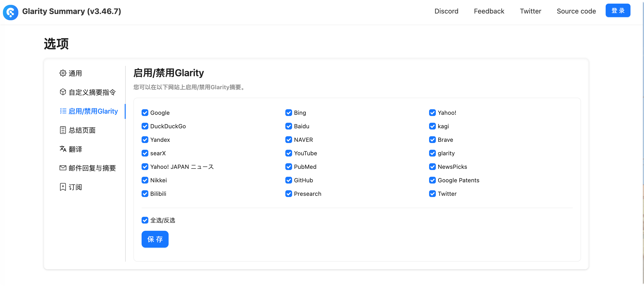
Task: Toggle the glarity checkbox
Action: (x=432, y=153)
